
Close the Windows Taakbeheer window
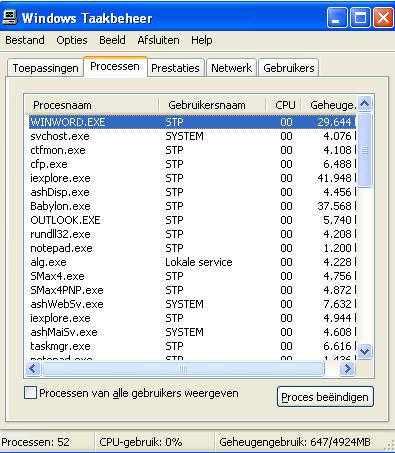(383, 17)
